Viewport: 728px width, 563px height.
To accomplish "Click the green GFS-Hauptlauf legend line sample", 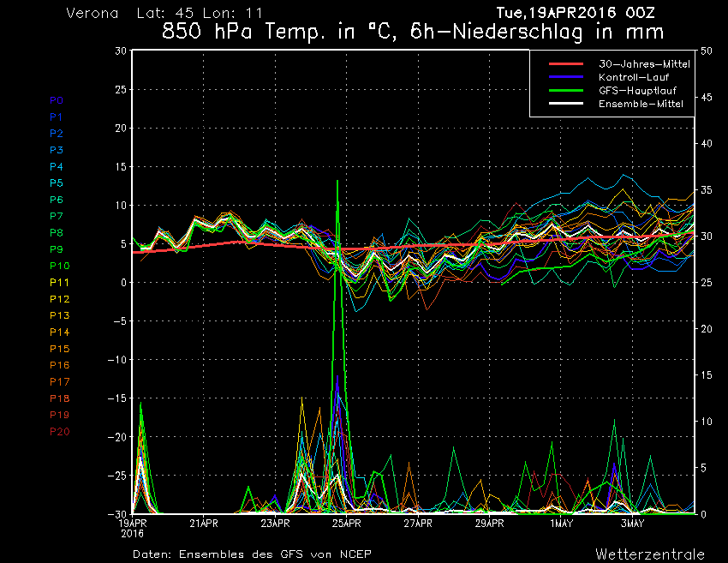I will pyautogui.click(x=566, y=91).
